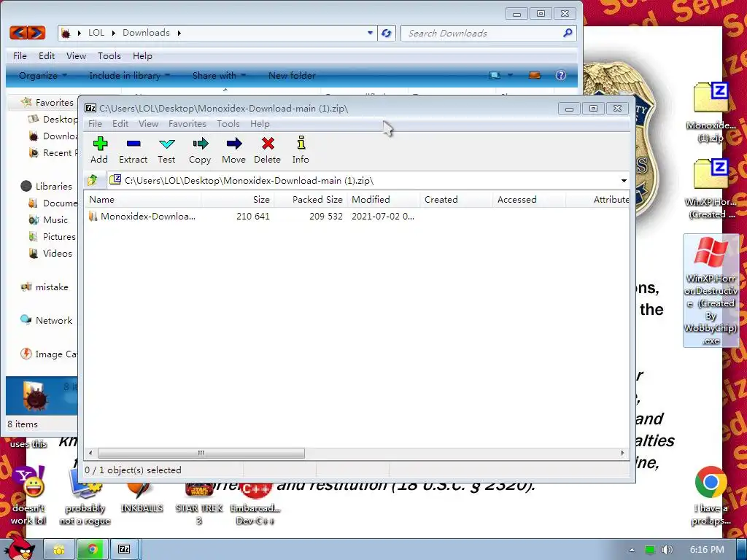This screenshot has width=747, height=560.
Task: Sort by the Modified column header
Action: pyautogui.click(x=384, y=200)
